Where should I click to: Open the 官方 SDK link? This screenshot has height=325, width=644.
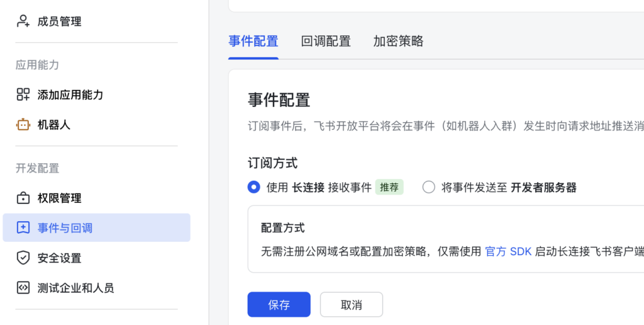tap(508, 251)
